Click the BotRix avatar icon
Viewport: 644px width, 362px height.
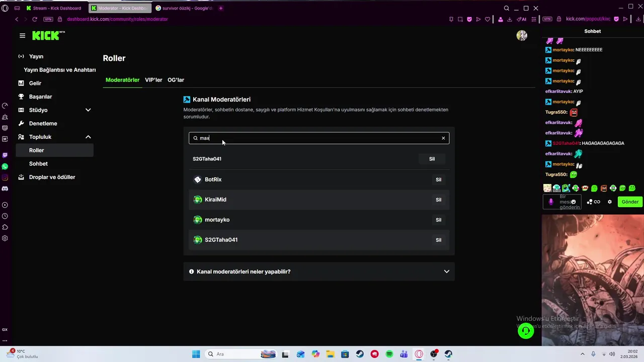click(x=198, y=179)
